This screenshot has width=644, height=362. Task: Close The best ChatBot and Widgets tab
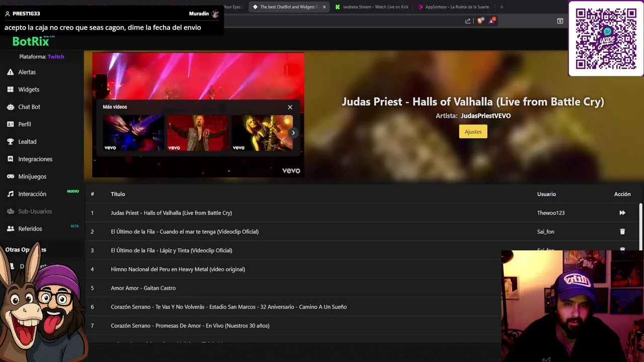(324, 7)
